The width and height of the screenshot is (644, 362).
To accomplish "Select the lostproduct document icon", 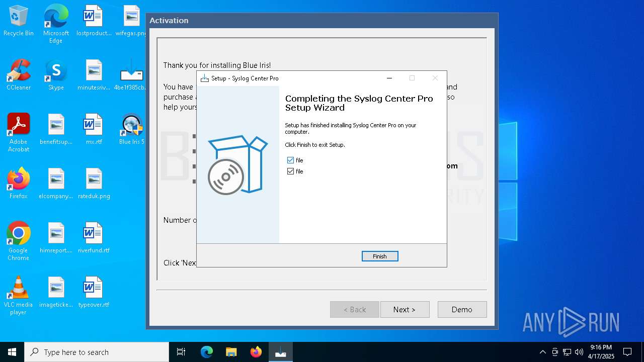I will tap(94, 21).
